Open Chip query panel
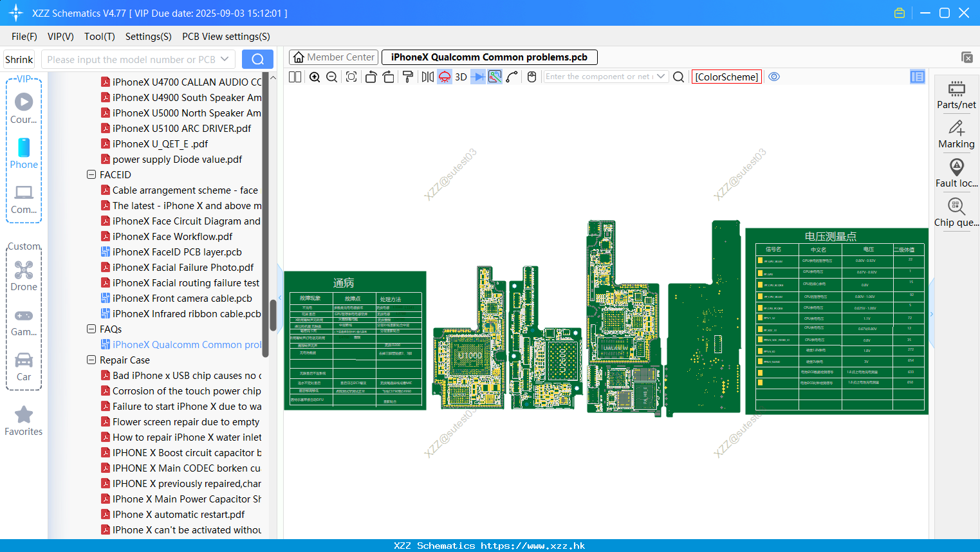Screen dimensions: 980x552 (x=956, y=213)
